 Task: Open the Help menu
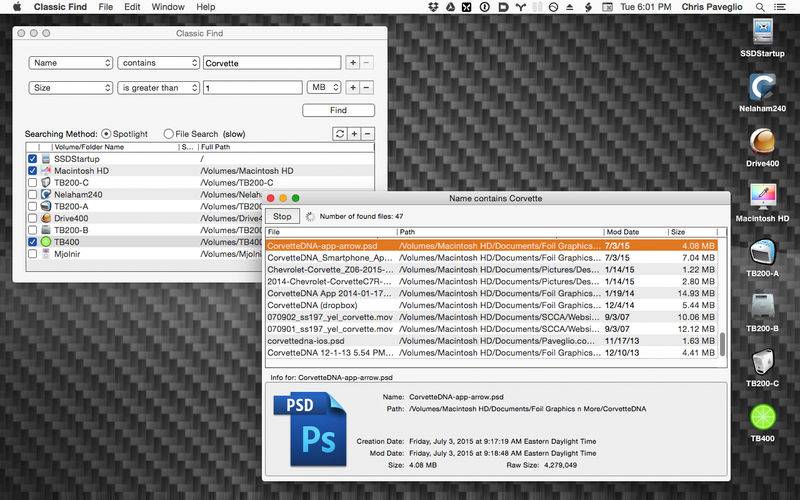206,7
